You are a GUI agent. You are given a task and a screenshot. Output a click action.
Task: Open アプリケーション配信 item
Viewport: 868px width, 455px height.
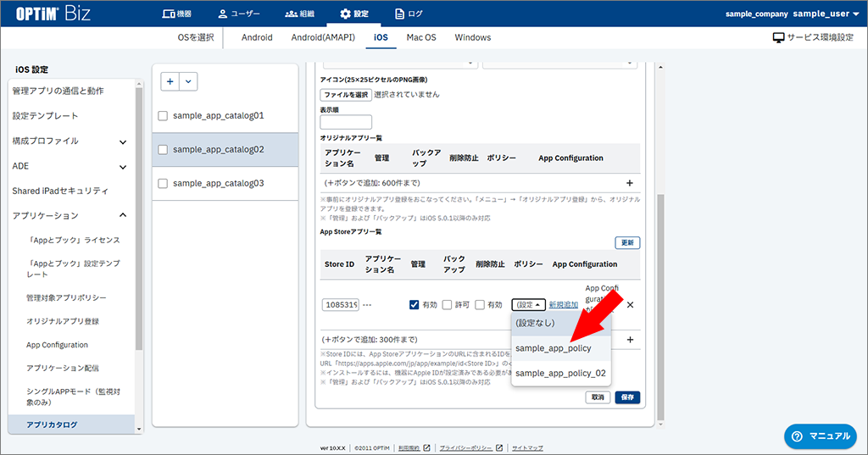(63, 368)
